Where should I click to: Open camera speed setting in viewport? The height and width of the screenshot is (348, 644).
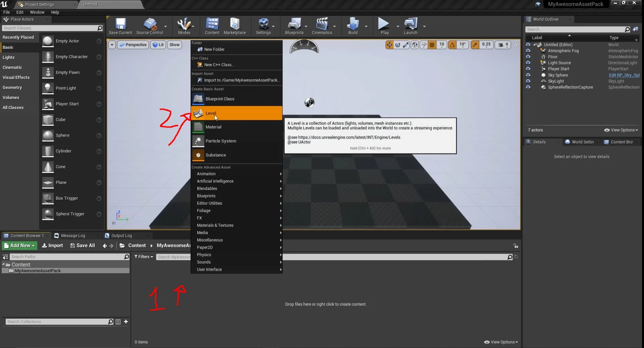[x=503, y=45]
